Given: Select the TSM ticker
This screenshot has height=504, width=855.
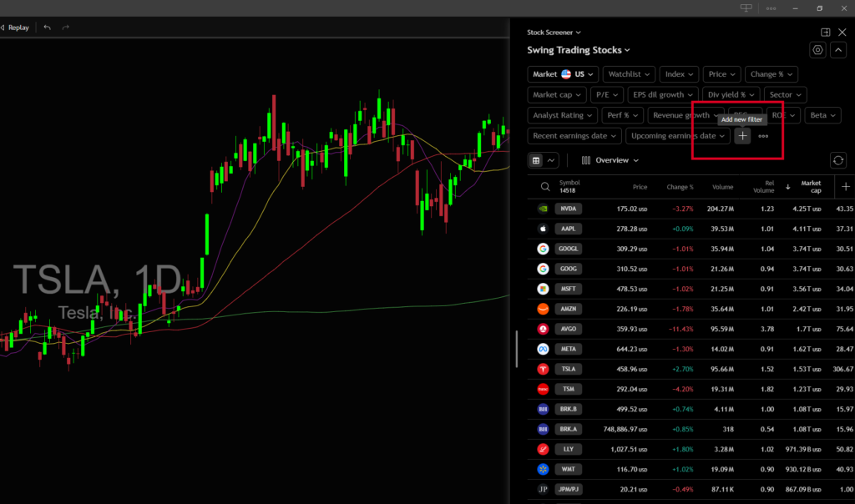Looking at the screenshot, I should coord(568,389).
